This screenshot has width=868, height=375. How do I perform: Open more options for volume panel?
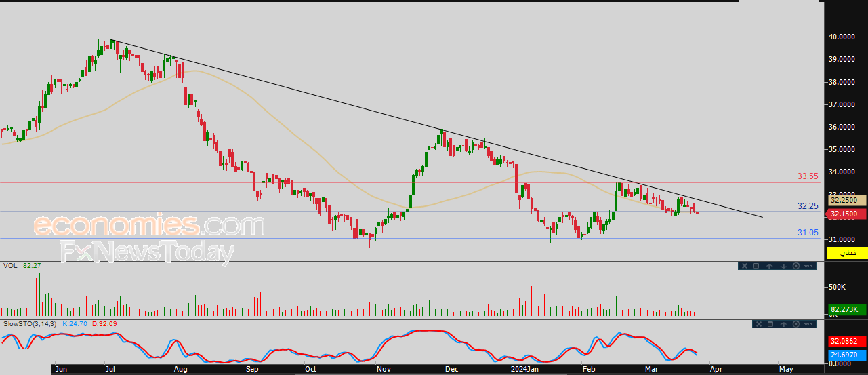tap(807, 266)
